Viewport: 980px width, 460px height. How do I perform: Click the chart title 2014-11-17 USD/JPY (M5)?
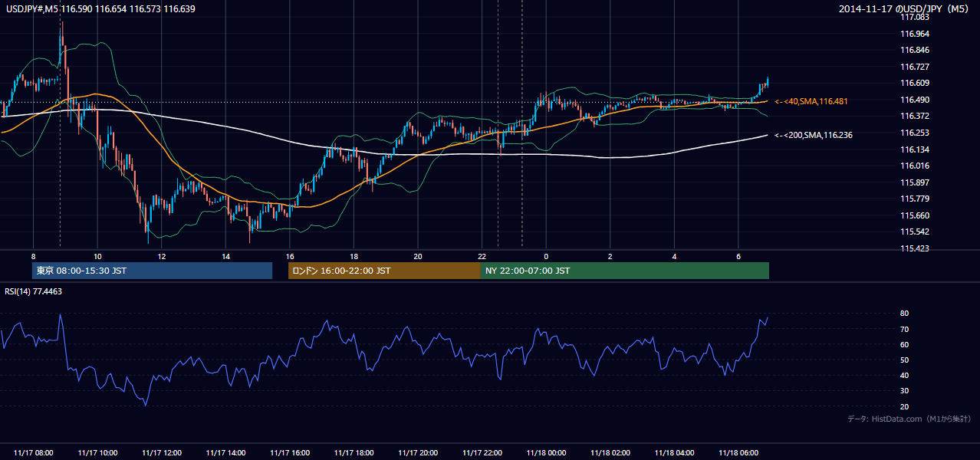click(905, 8)
